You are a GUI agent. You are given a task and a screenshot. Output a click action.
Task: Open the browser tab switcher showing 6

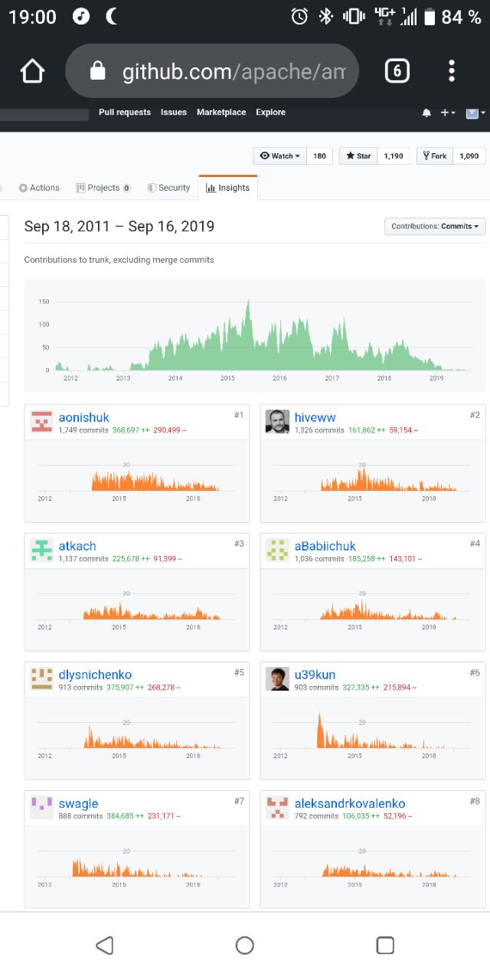396,71
